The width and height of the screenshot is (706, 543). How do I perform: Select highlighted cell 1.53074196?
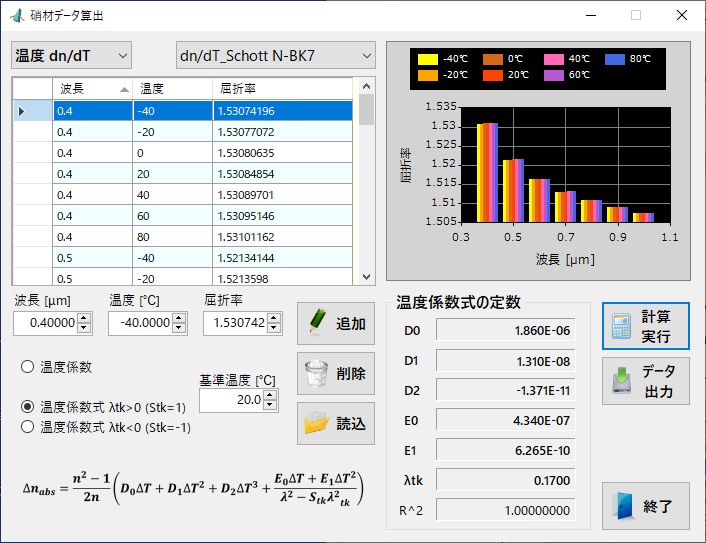pyautogui.click(x=282, y=111)
